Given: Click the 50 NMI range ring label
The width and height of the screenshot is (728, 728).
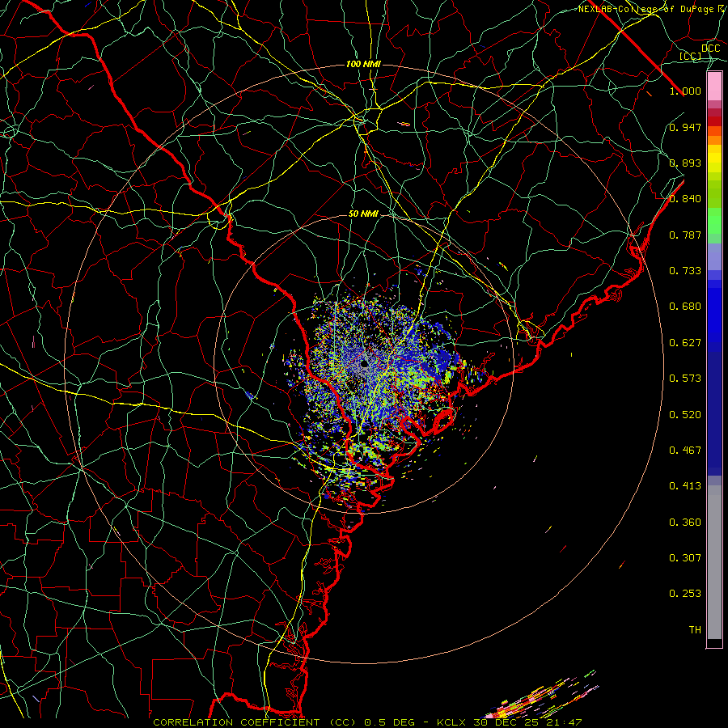Looking at the screenshot, I should (x=363, y=214).
